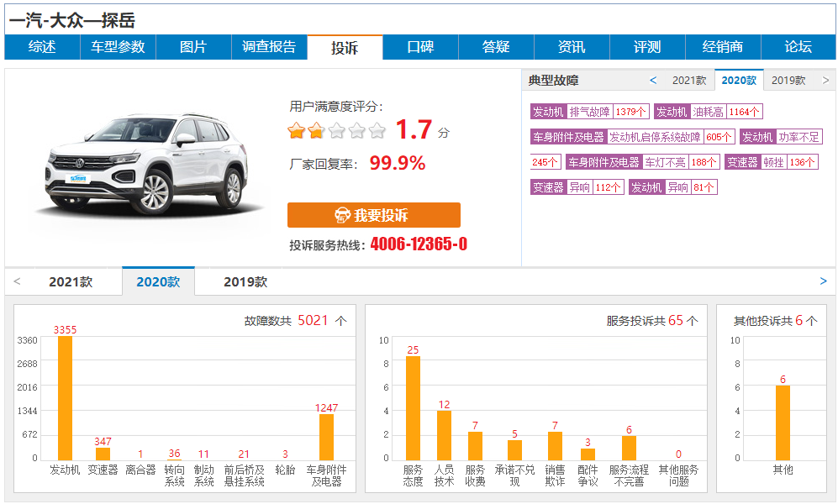The width and height of the screenshot is (838, 504).
Task: Click the 服务态度 25 bar
Action: [414, 408]
